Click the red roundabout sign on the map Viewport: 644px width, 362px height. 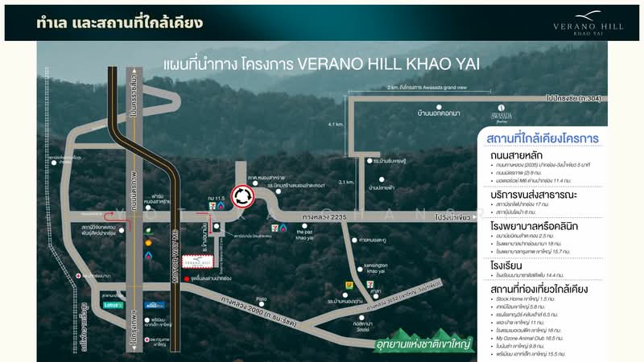[242, 196]
